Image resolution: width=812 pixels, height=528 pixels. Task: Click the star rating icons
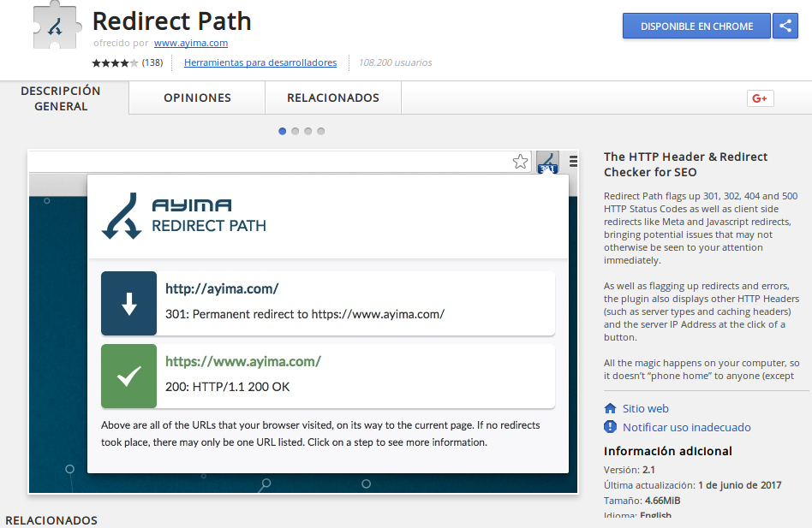click(x=115, y=63)
